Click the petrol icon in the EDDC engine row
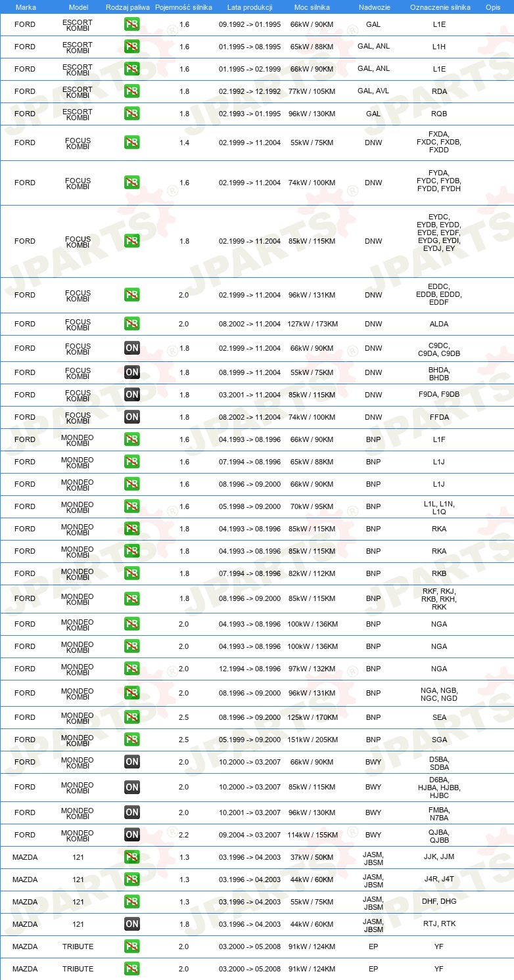This screenshot has width=514, height=980. pos(132,295)
